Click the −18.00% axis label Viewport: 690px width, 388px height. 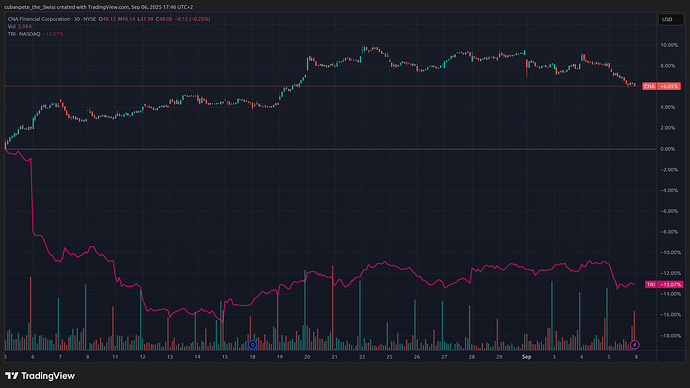click(670, 336)
